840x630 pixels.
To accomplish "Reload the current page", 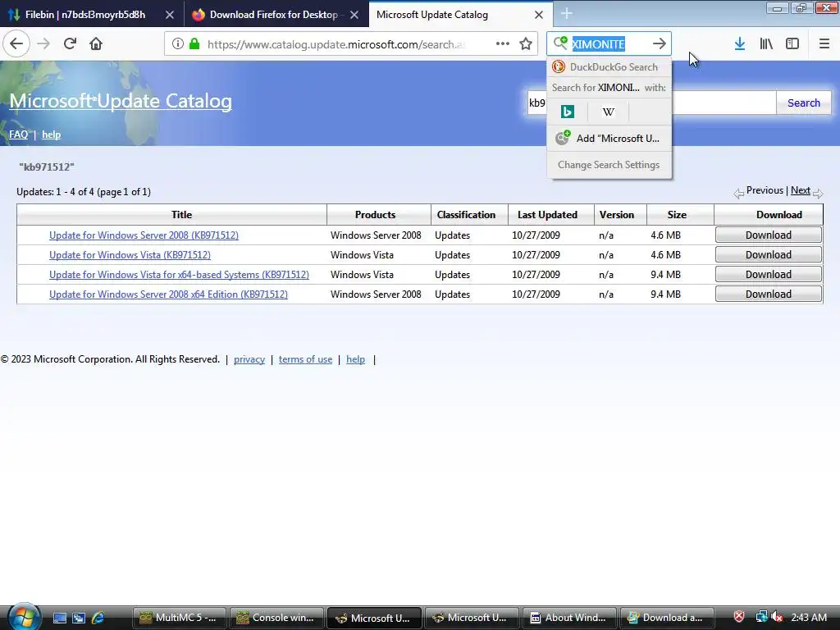I will tap(70, 44).
